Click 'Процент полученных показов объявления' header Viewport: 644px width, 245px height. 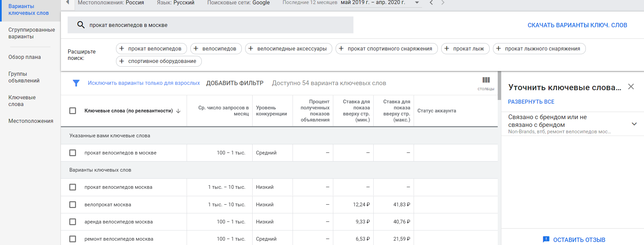point(315,111)
